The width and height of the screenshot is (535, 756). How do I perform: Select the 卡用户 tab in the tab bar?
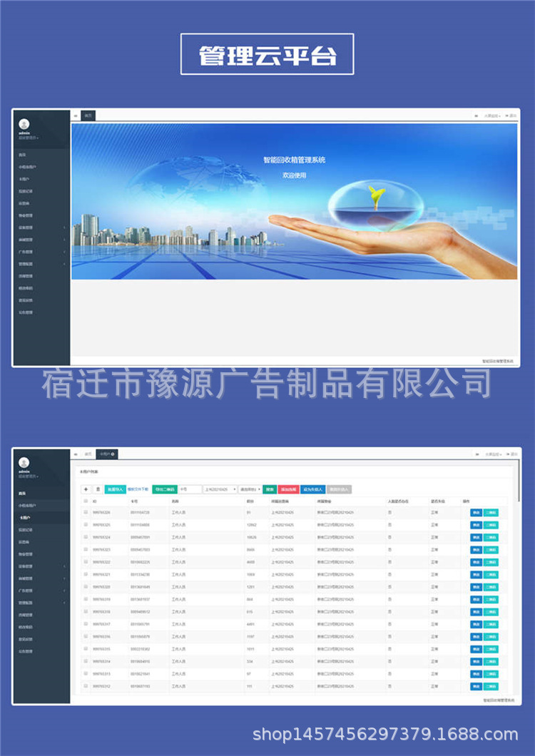[x=106, y=454]
